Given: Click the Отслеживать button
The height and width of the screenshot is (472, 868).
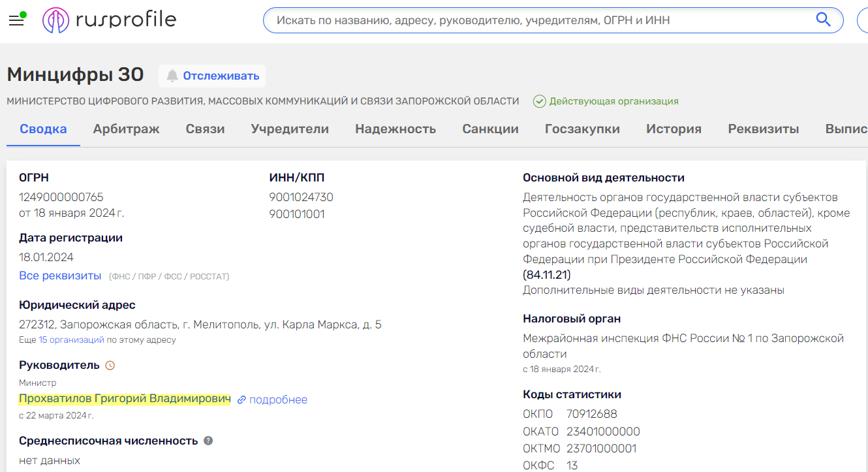Looking at the screenshot, I should coord(211,76).
